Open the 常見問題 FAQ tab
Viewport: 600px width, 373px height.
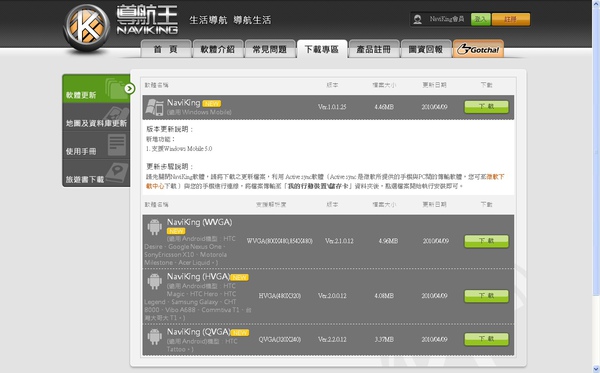click(x=270, y=49)
